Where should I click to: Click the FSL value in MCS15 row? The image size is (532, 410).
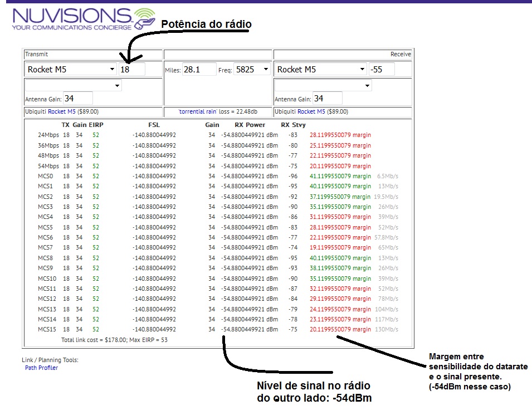[154, 329]
